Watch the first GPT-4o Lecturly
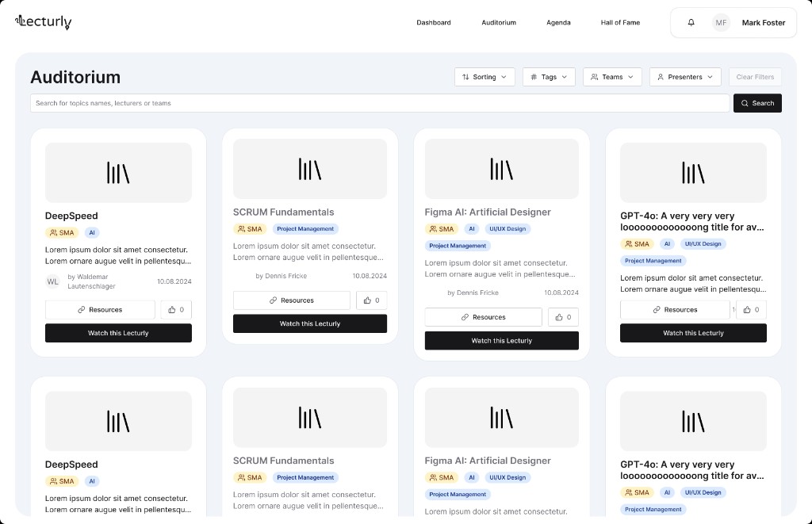Viewport: 812px width, 524px height. coord(693,333)
